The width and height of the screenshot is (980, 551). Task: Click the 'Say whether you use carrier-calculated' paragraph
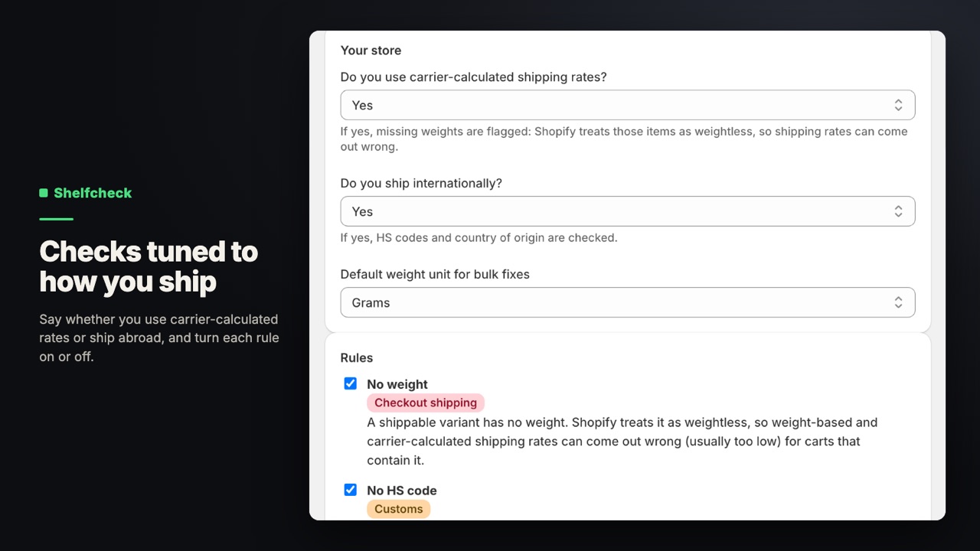point(159,337)
